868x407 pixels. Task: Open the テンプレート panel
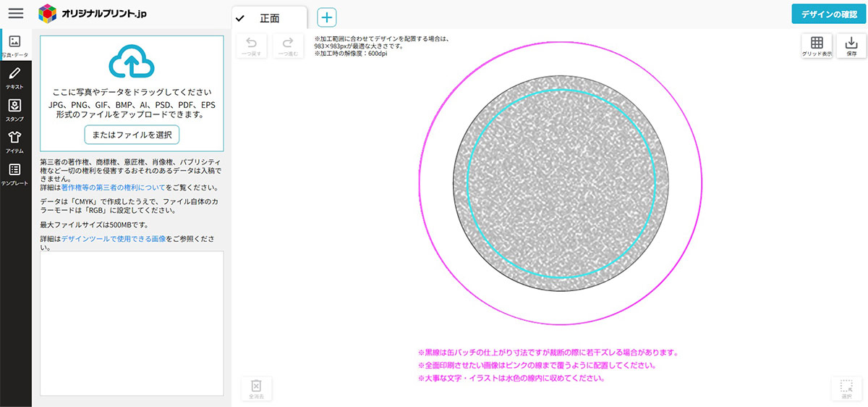click(x=15, y=174)
